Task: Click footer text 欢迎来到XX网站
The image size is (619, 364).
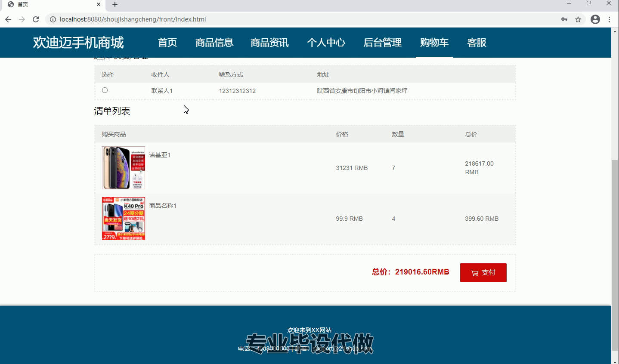Action: [x=309, y=330]
